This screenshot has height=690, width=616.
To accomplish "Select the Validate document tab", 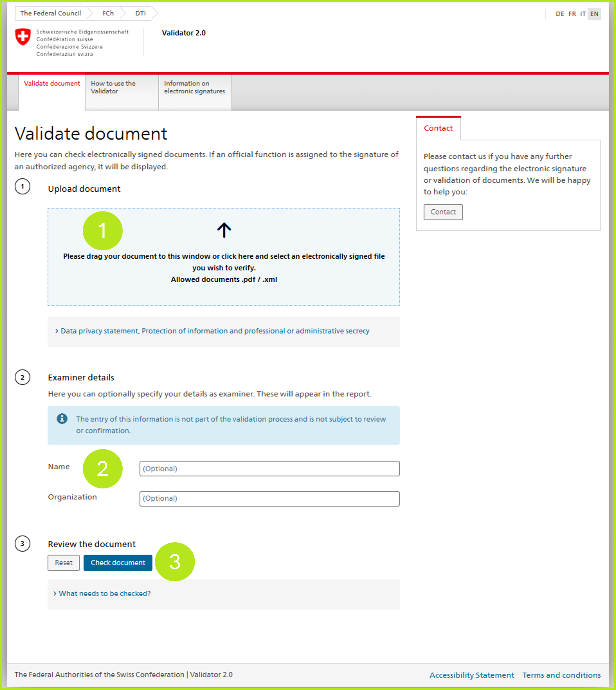I will click(52, 84).
